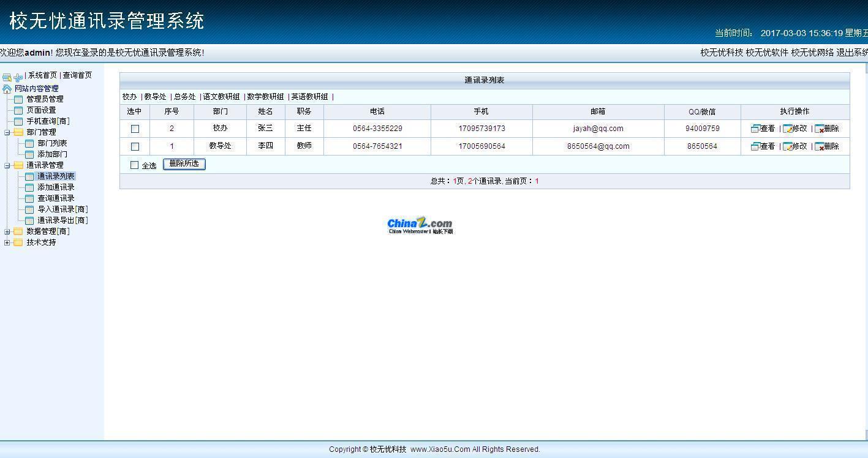The height and width of the screenshot is (458, 868).
Task: Filter by the 数学教研组 department tab
Action: [265, 97]
